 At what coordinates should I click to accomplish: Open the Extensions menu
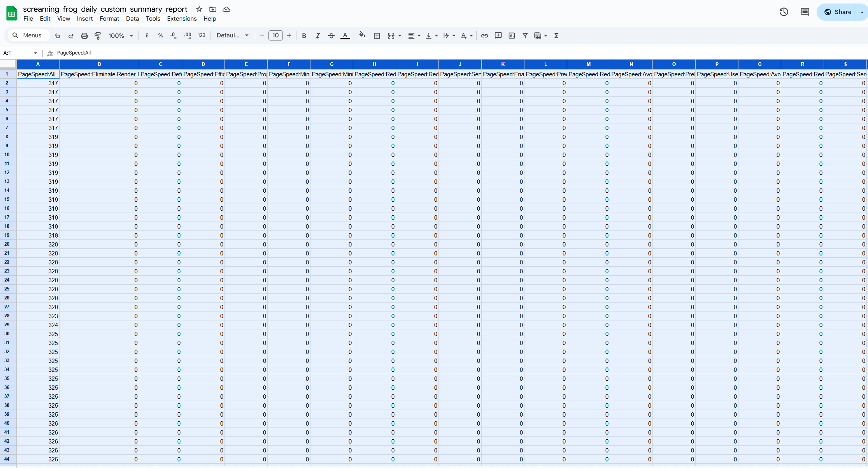coord(182,19)
